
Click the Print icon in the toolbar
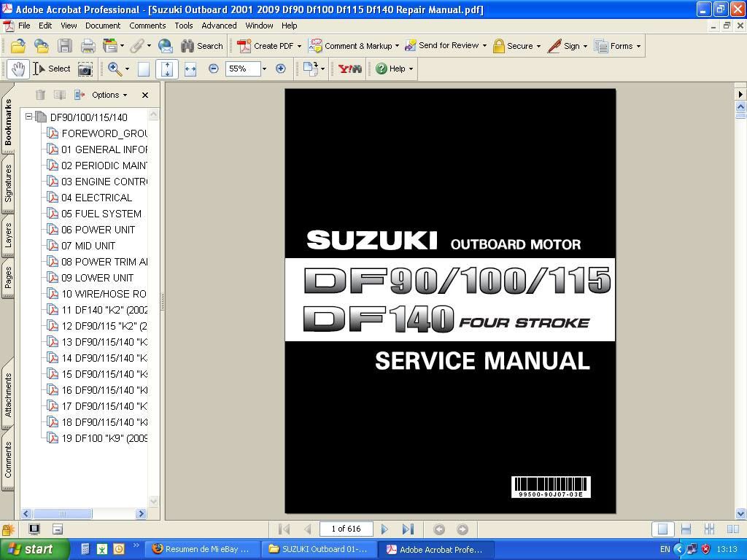coord(88,46)
